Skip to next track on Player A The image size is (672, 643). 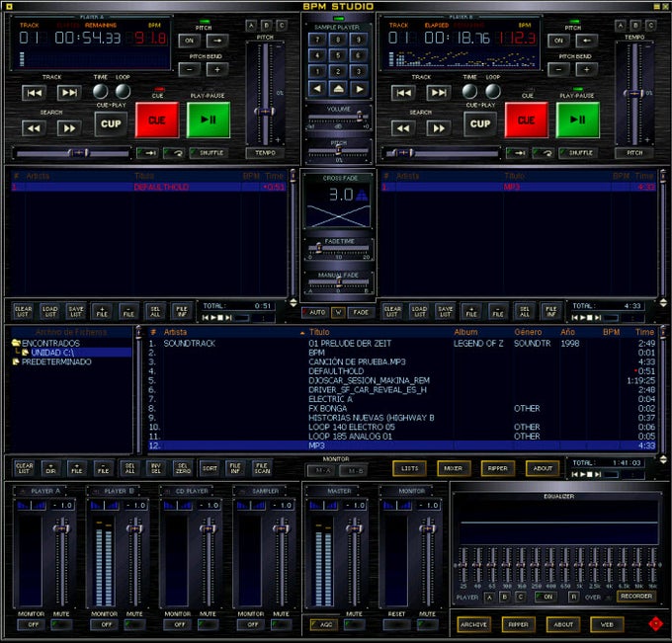[69, 93]
